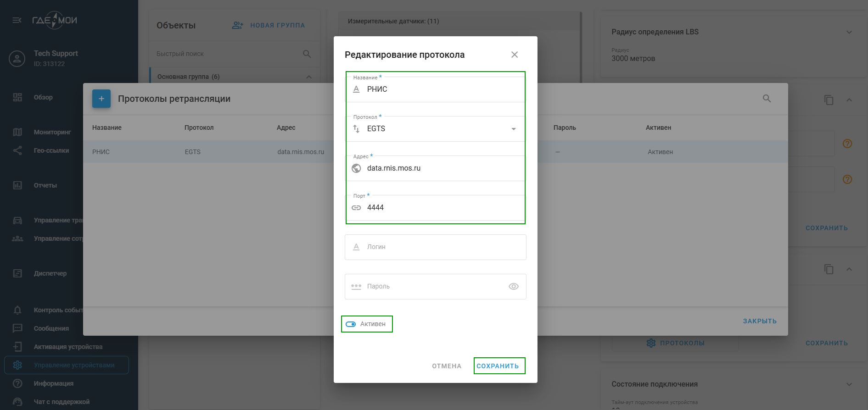
Task: Open Мониторинг in the sidebar
Action: click(52, 132)
